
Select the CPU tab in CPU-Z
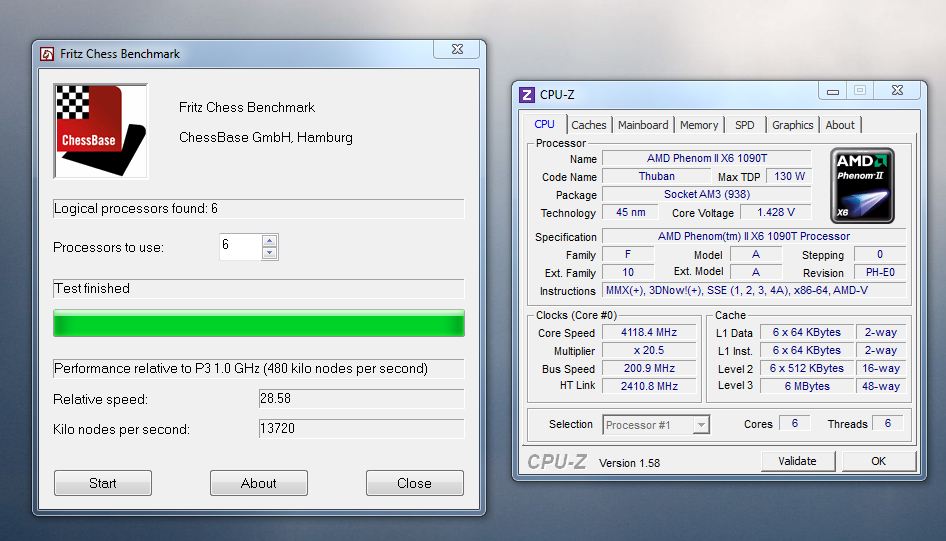point(544,124)
